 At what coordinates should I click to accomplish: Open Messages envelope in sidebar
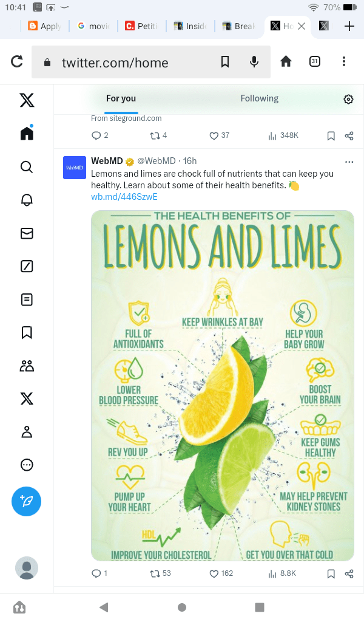point(27,233)
